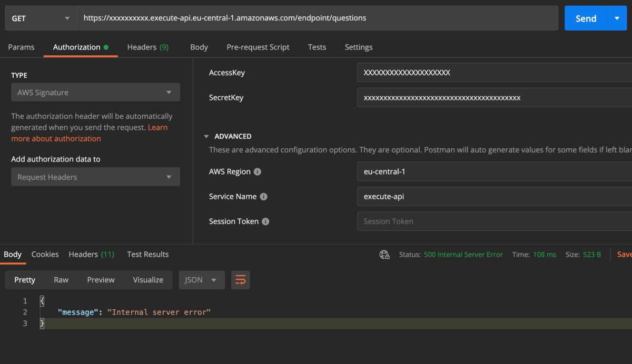Click the AWS Region info icon
632x364 pixels.
pyautogui.click(x=258, y=172)
